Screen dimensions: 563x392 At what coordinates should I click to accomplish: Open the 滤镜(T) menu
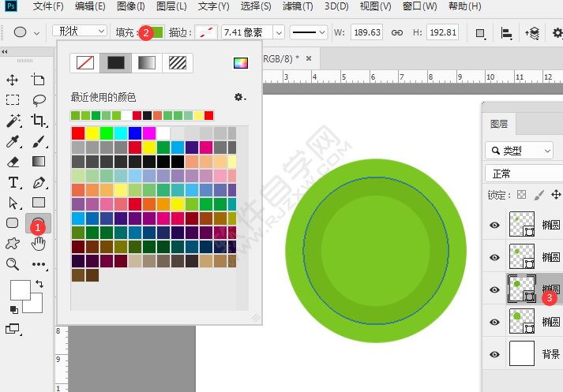[298, 7]
